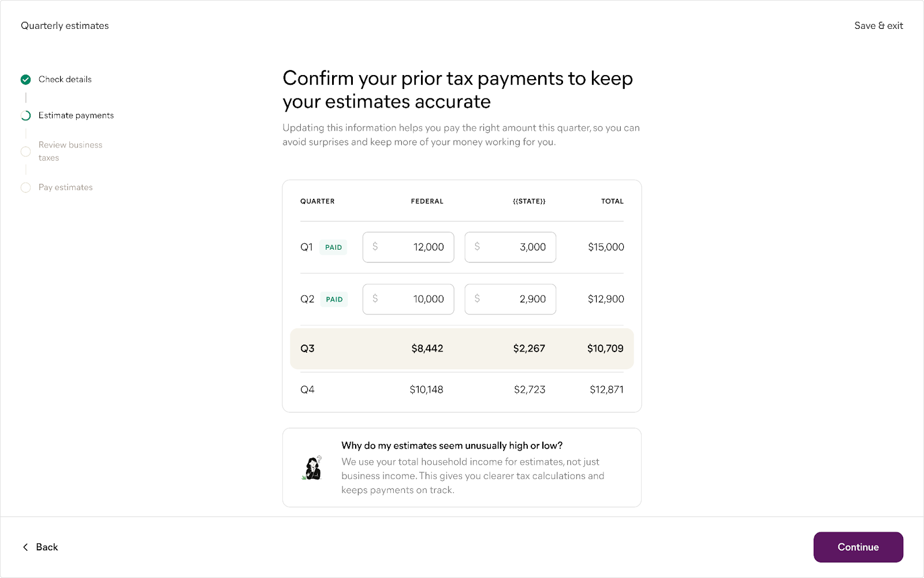The image size is (924, 578).
Task: Click the Q1 PAID status badge
Action: point(333,247)
